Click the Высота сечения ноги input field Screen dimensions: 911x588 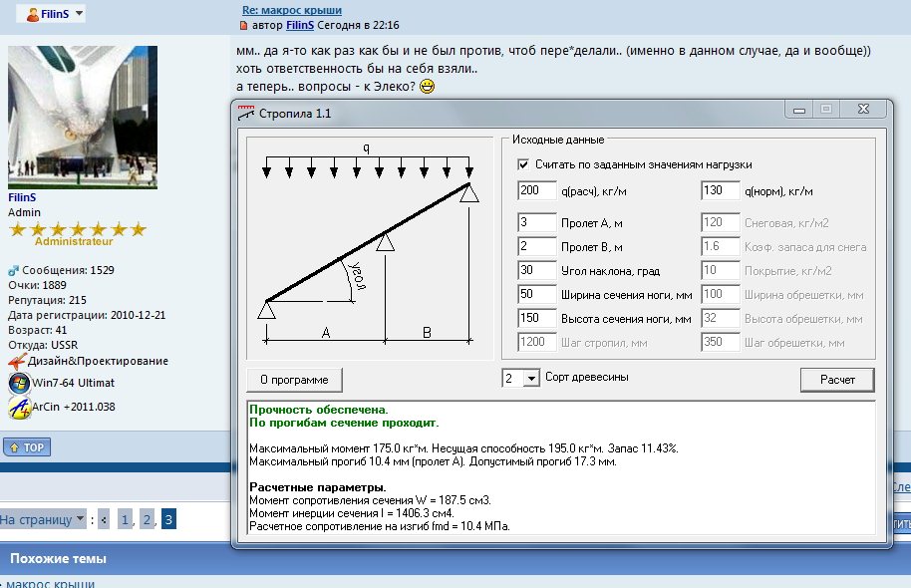537,318
